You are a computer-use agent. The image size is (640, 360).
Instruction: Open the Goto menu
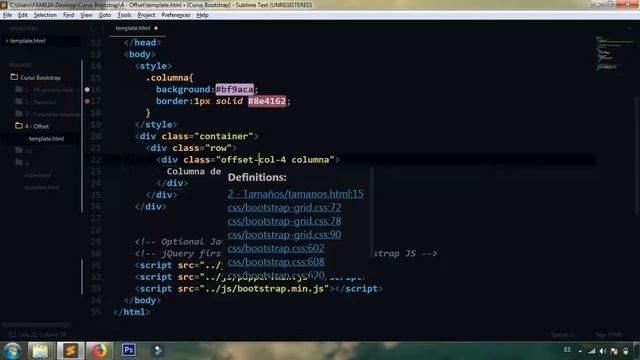105,15
